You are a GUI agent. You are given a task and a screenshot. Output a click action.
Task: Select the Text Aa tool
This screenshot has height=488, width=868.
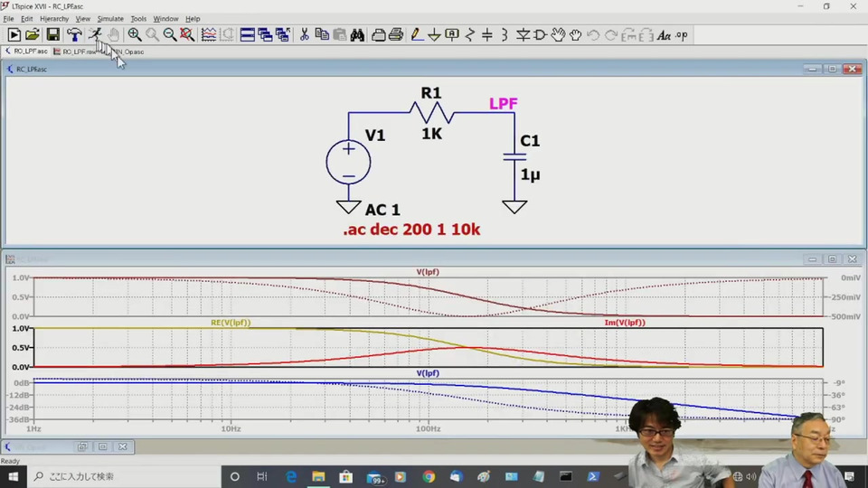664,35
